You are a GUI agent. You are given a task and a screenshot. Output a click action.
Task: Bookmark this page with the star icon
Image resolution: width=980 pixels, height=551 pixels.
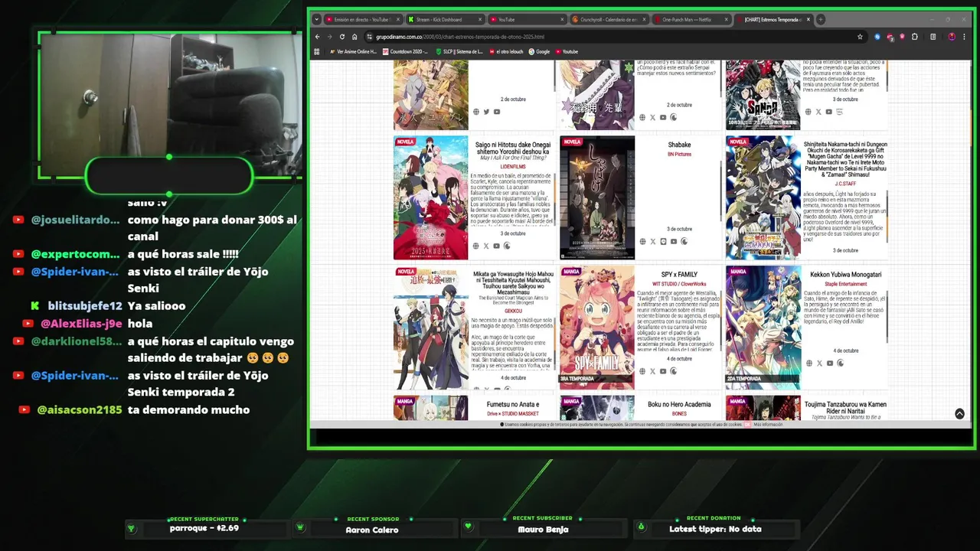(x=860, y=37)
